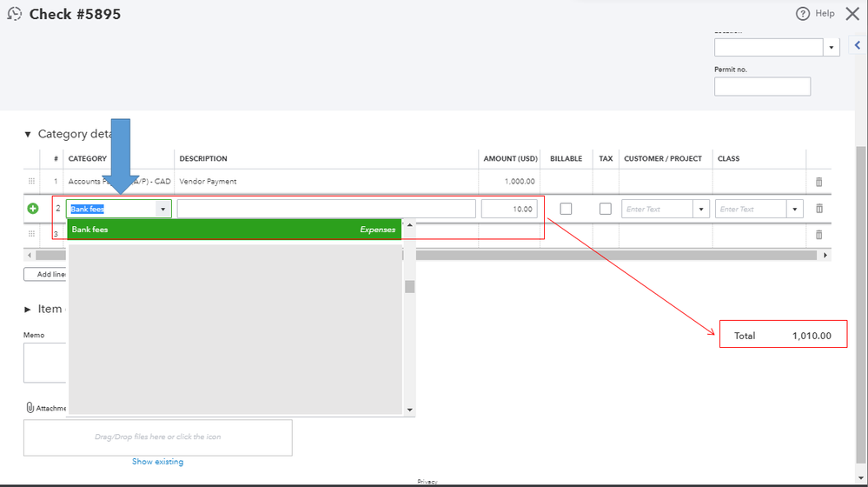868x487 pixels.
Task: Click the description field of line 2
Action: click(x=326, y=209)
